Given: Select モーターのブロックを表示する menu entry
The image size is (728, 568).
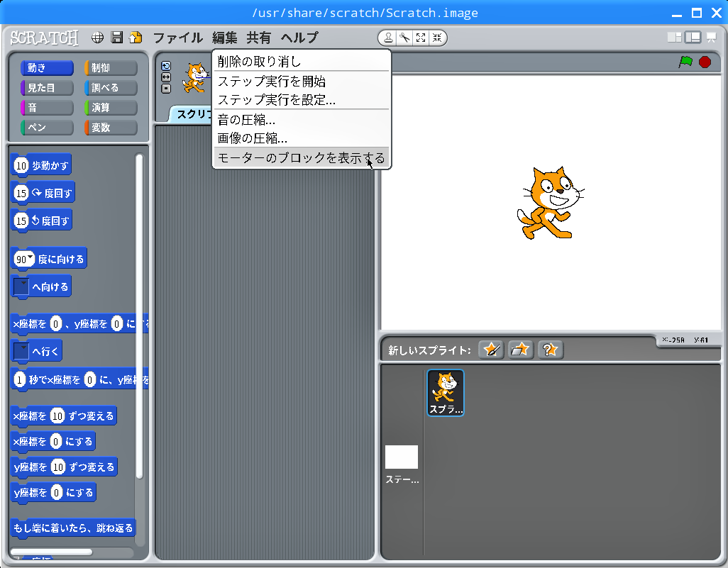Looking at the screenshot, I should click(302, 158).
